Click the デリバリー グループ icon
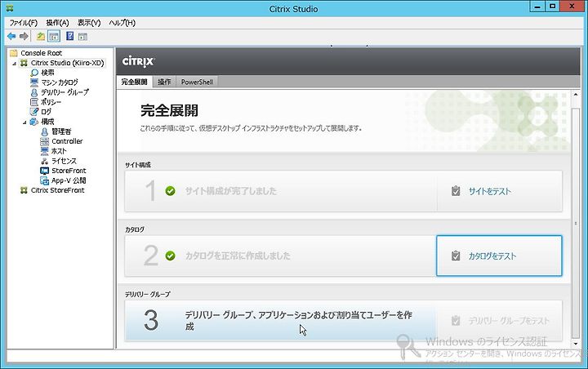This screenshot has height=369, width=588. [34, 92]
